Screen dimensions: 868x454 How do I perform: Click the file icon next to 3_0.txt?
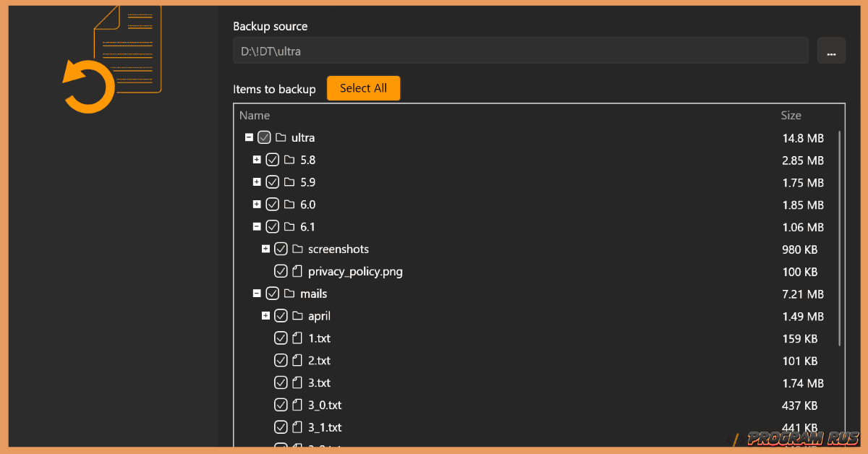pos(297,405)
